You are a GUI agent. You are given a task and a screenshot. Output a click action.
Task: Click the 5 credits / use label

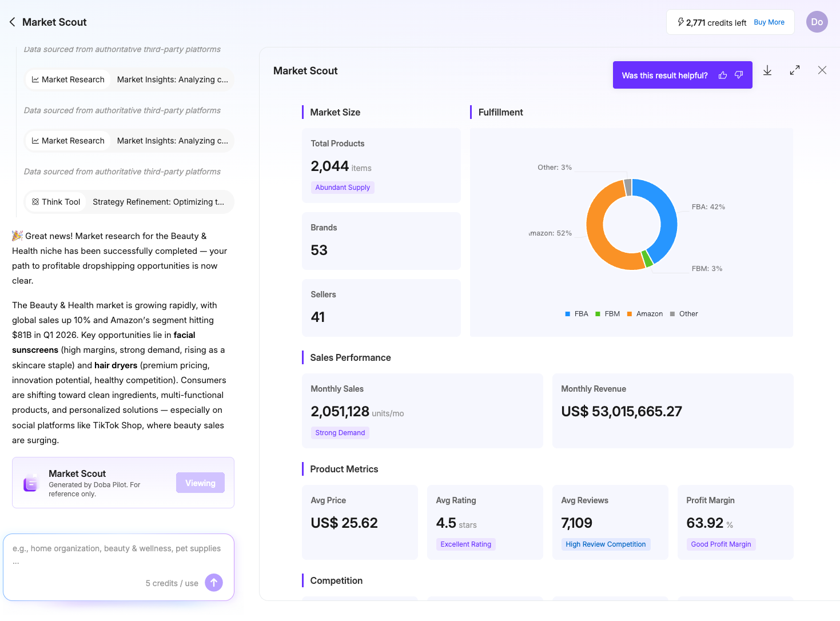tap(172, 583)
